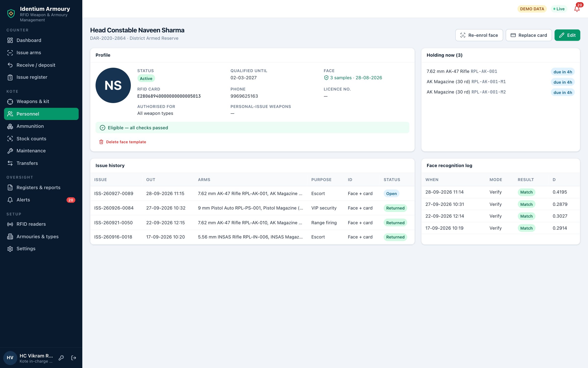This screenshot has height=368, width=588.
Task: Click the notification bell icon
Action: [577, 9]
